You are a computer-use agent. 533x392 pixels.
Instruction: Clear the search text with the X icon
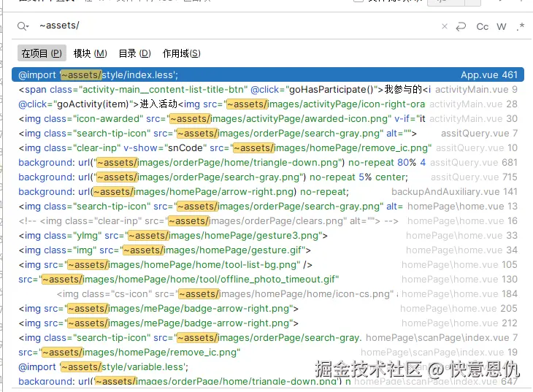(444, 26)
